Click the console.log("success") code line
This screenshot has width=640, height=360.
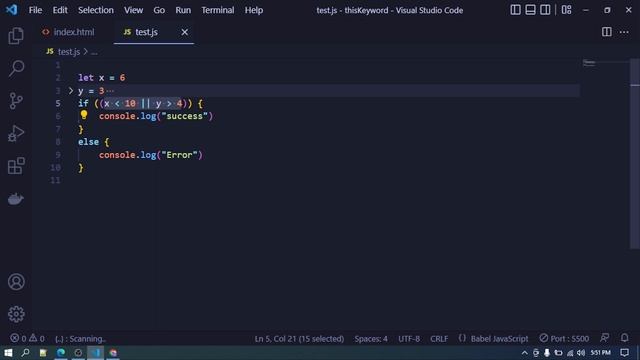point(156,116)
